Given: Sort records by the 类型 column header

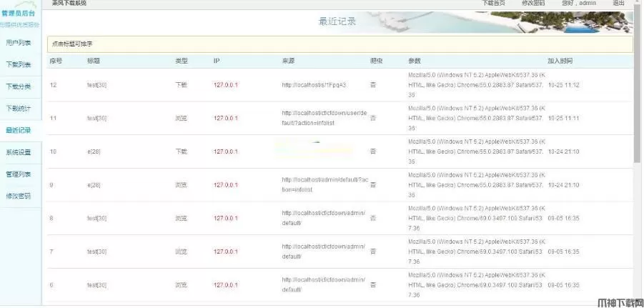Looking at the screenshot, I should click(x=182, y=61).
